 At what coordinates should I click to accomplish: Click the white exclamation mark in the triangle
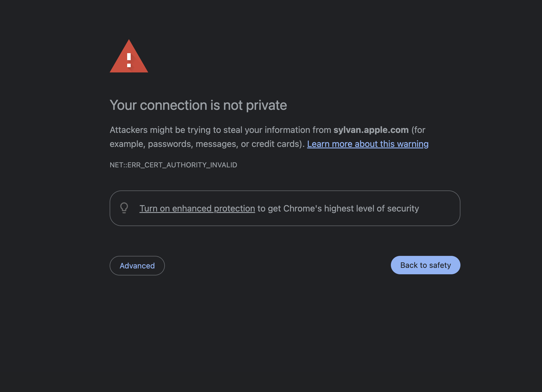129,60
